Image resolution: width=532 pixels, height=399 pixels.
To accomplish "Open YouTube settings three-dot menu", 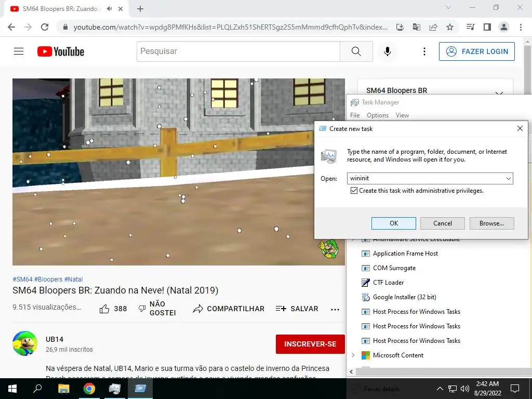I will (424, 51).
